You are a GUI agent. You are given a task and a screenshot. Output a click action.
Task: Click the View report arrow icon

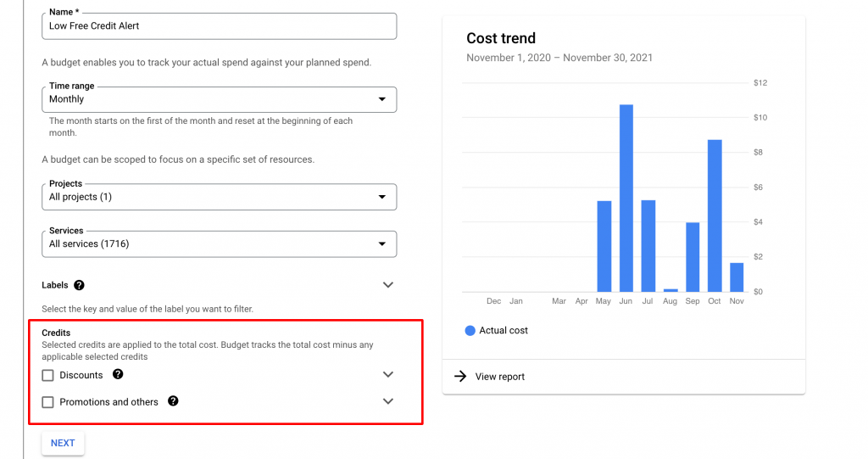(460, 377)
